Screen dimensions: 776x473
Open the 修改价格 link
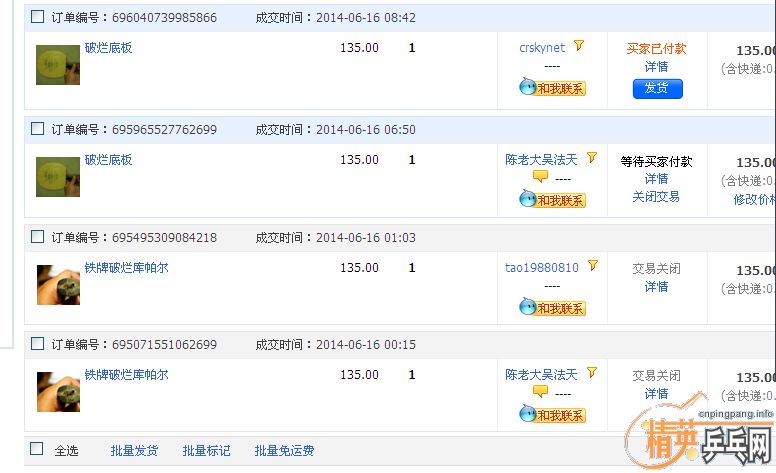pyautogui.click(x=754, y=200)
